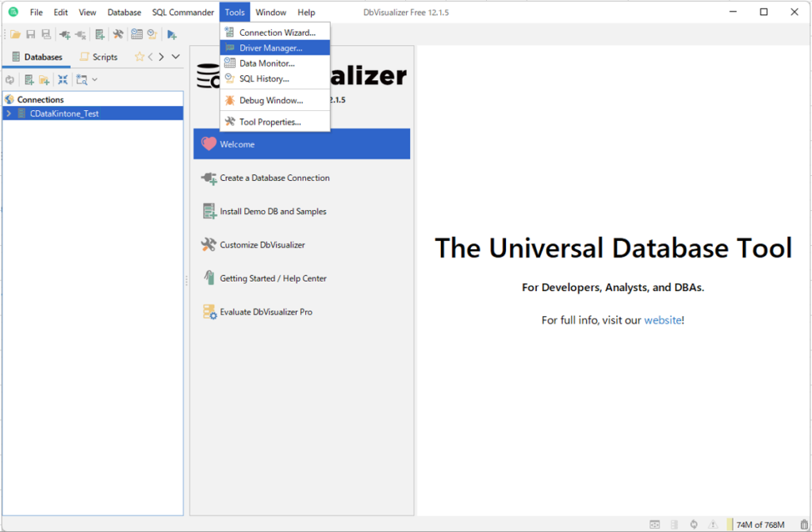The height and width of the screenshot is (532, 812).
Task: Open the File menu
Action: [36, 13]
